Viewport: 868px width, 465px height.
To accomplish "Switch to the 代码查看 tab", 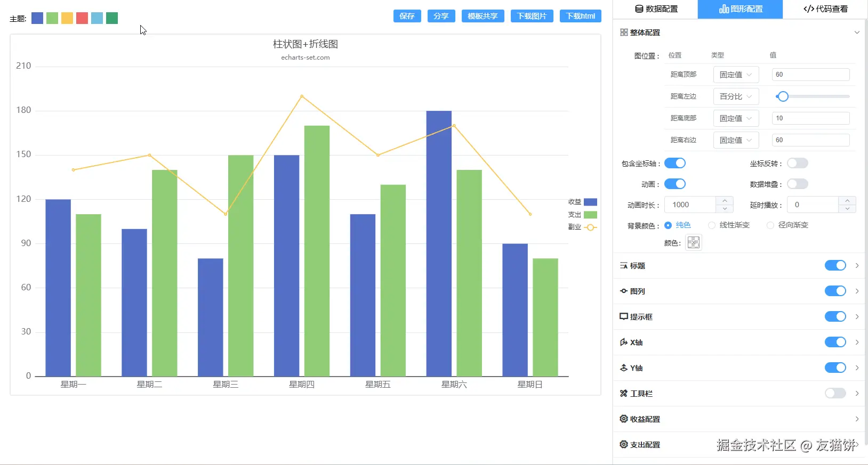I will tap(825, 9).
